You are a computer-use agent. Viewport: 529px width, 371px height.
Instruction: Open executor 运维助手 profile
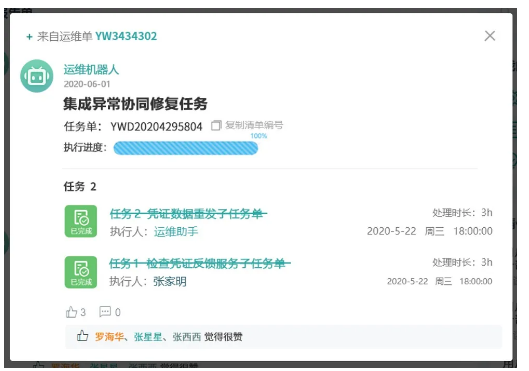click(176, 232)
